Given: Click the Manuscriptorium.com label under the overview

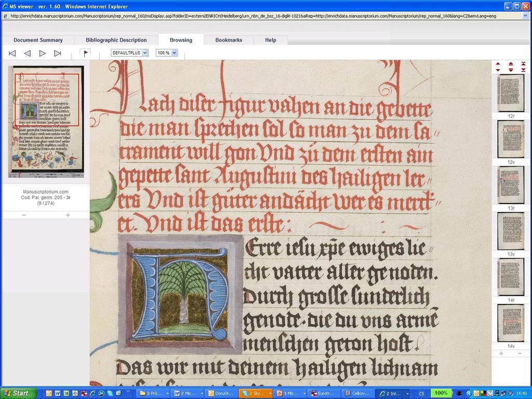Looking at the screenshot, I should pos(46,192).
